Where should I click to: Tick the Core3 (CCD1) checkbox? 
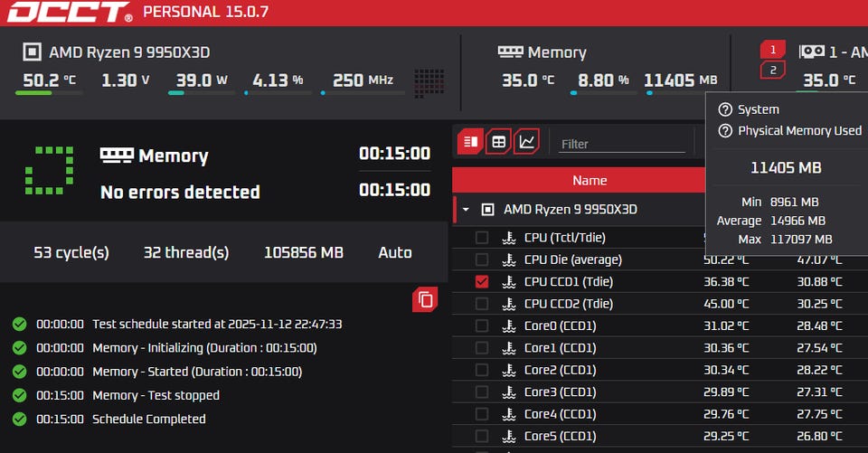(x=482, y=392)
